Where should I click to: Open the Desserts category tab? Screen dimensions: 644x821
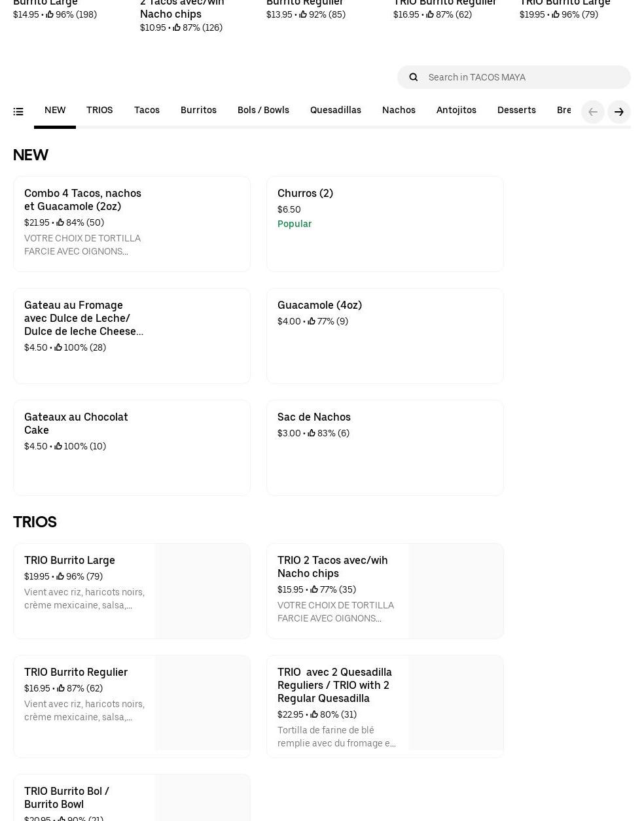coord(516,111)
